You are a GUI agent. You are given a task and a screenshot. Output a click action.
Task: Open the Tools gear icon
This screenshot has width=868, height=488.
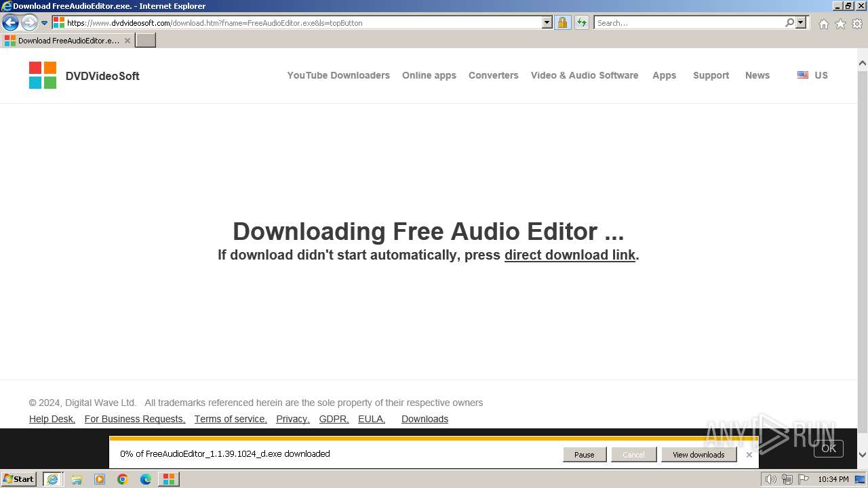[857, 24]
